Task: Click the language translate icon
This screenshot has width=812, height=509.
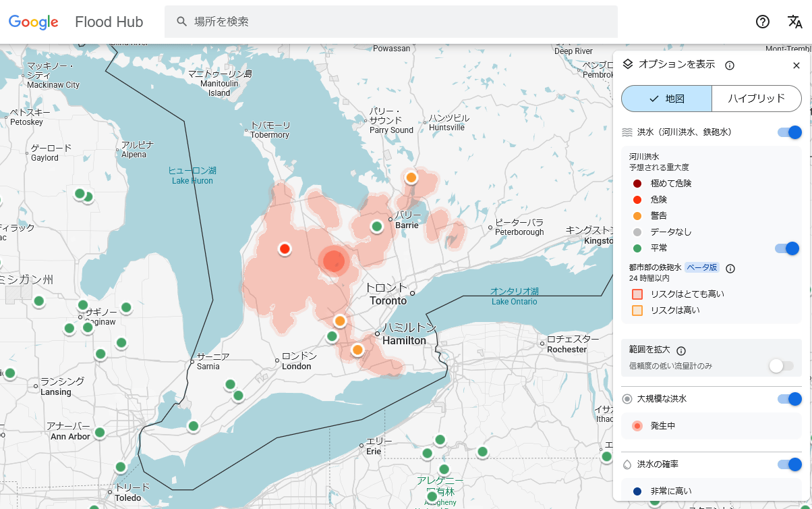Action: pyautogui.click(x=795, y=22)
